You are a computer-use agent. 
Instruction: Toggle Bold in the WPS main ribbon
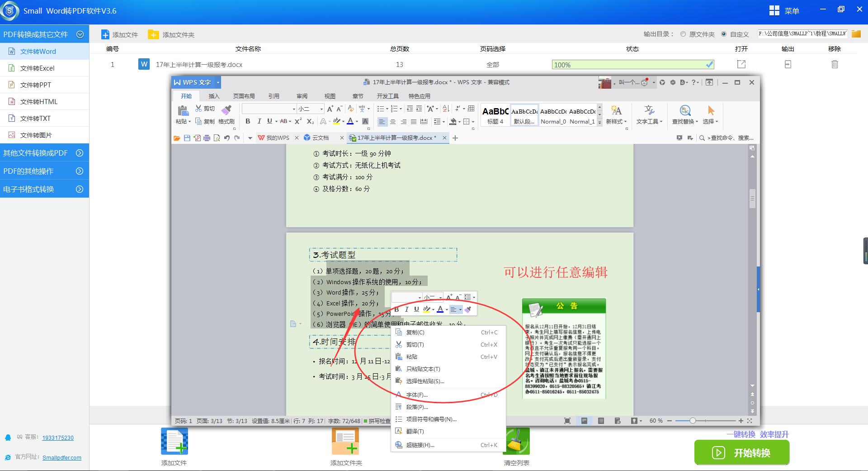[248, 121]
